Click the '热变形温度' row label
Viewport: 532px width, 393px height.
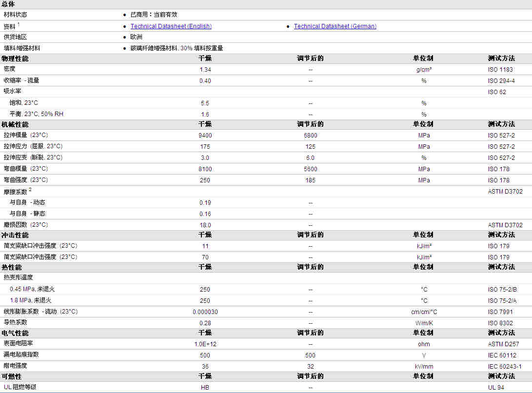[19, 277]
